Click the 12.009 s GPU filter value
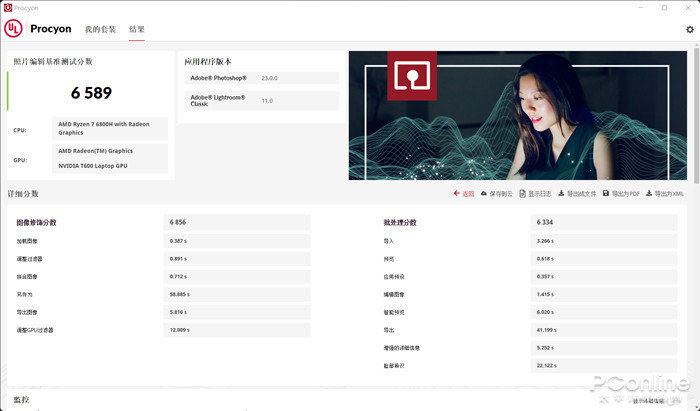Screen dimensions: 700x411 click(179, 330)
